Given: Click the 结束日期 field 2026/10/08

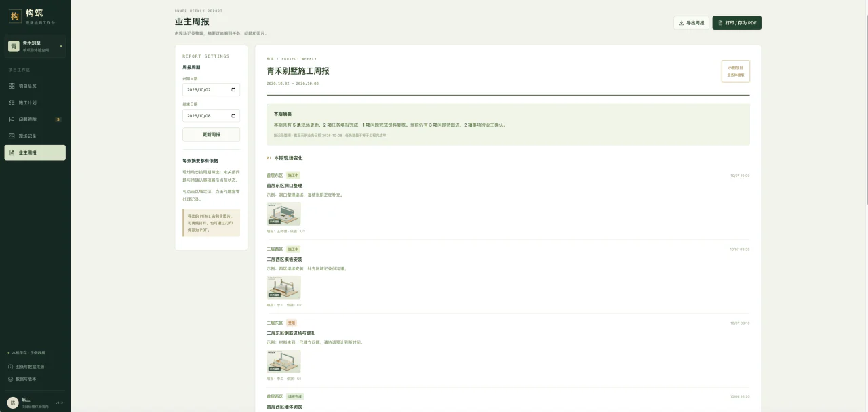Looking at the screenshot, I should pyautogui.click(x=211, y=115).
